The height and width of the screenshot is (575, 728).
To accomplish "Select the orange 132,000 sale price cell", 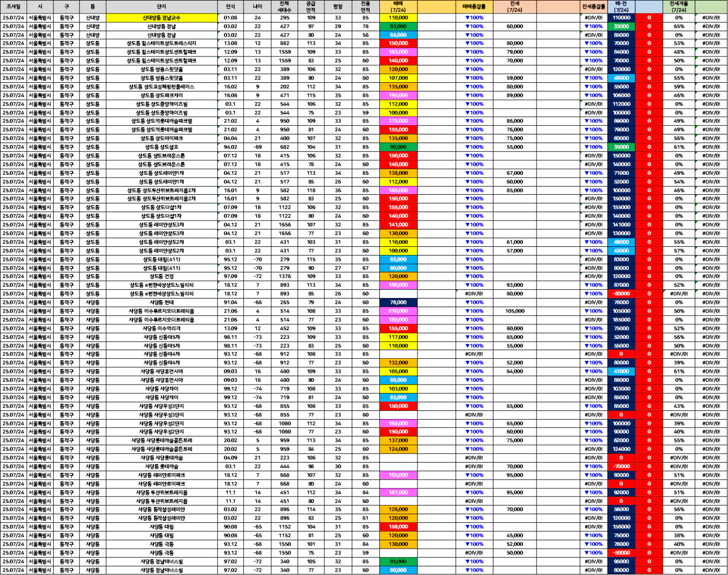I will click(398, 363).
